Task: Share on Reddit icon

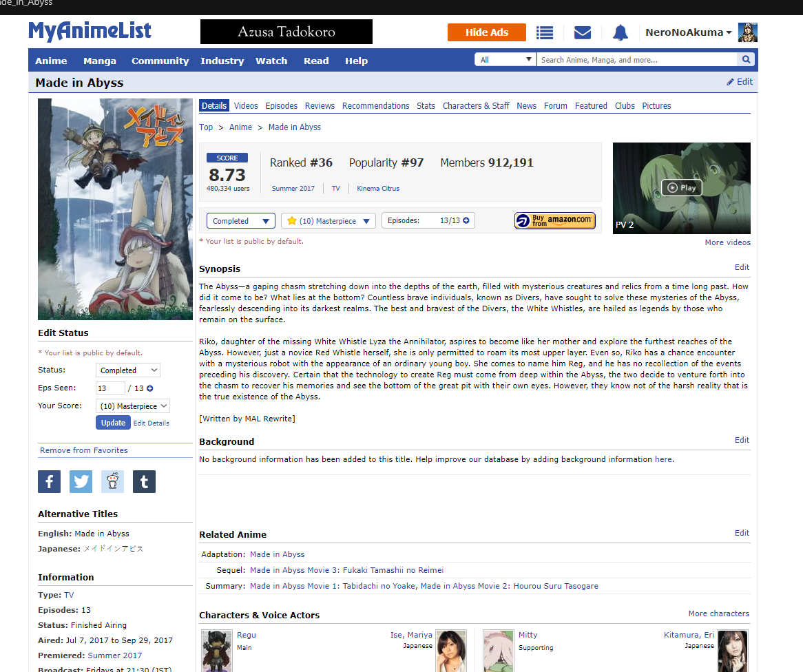Action: (x=113, y=482)
